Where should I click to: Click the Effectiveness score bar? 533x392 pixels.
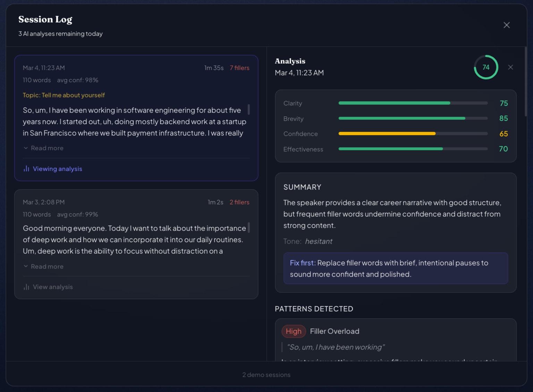pos(413,149)
